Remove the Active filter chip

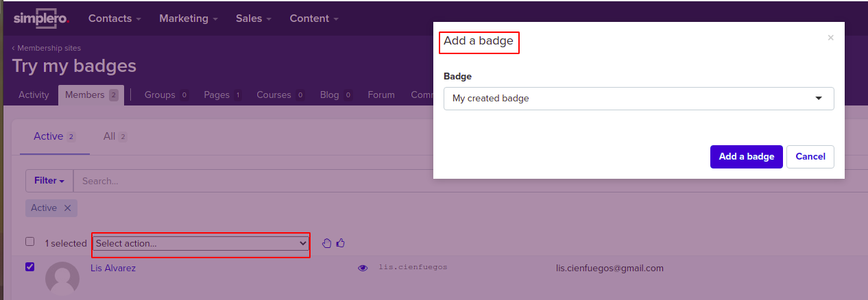(67, 208)
